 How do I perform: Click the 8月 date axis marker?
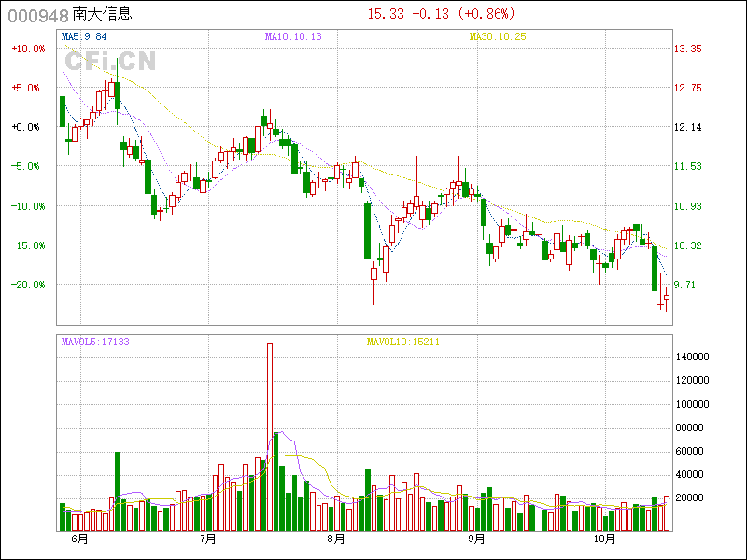click(x=336, y=539)
